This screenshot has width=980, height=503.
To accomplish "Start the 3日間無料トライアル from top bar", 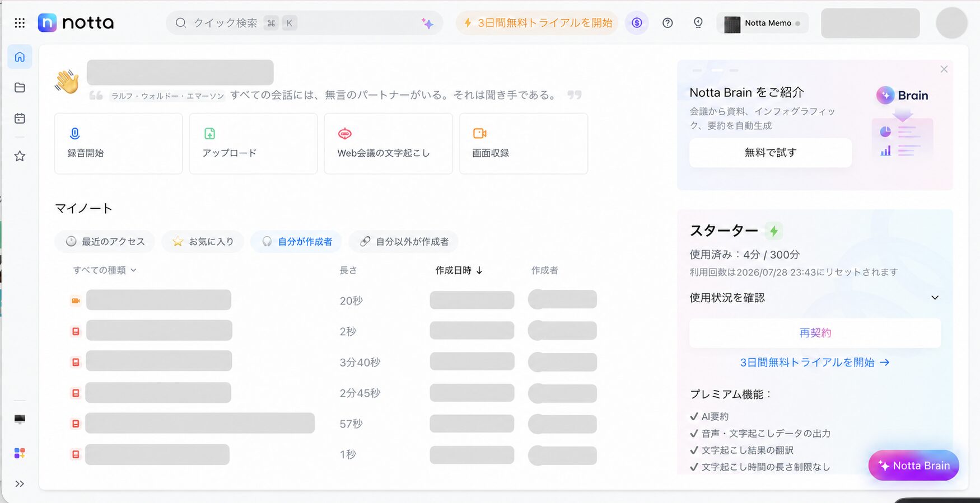I will 537,23.
